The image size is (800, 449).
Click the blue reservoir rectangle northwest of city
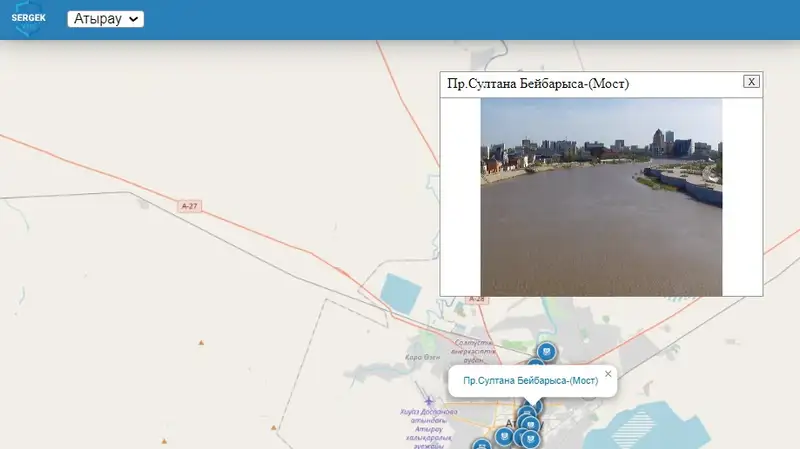click(x=403, y=294)
